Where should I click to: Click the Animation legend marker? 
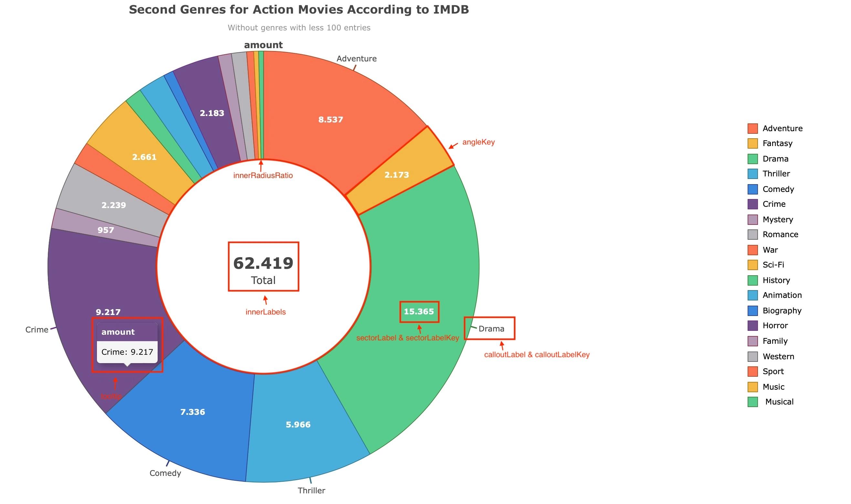(x=752, y=295)
